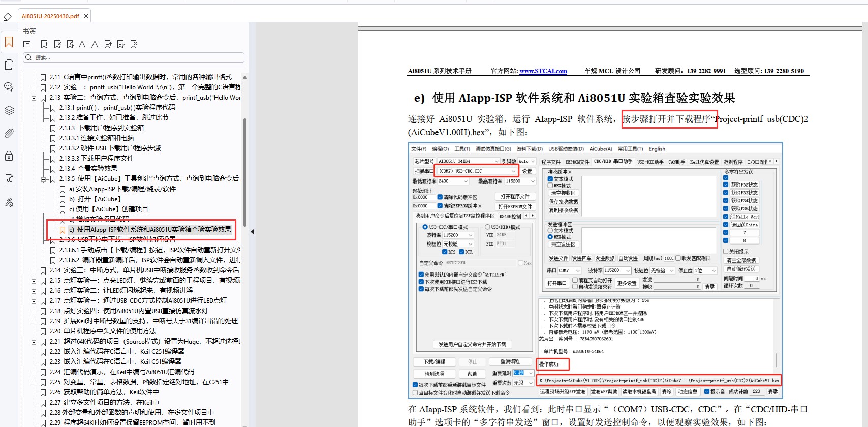Screen dimensions: 868x427
Task: Collapse bookmark 2.13.5 使用【AiCube】工具创建
Action: click(x=44, y=179)
